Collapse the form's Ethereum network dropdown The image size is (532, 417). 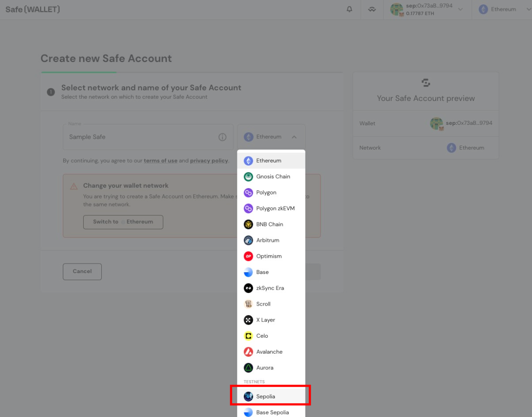point(271,137)
